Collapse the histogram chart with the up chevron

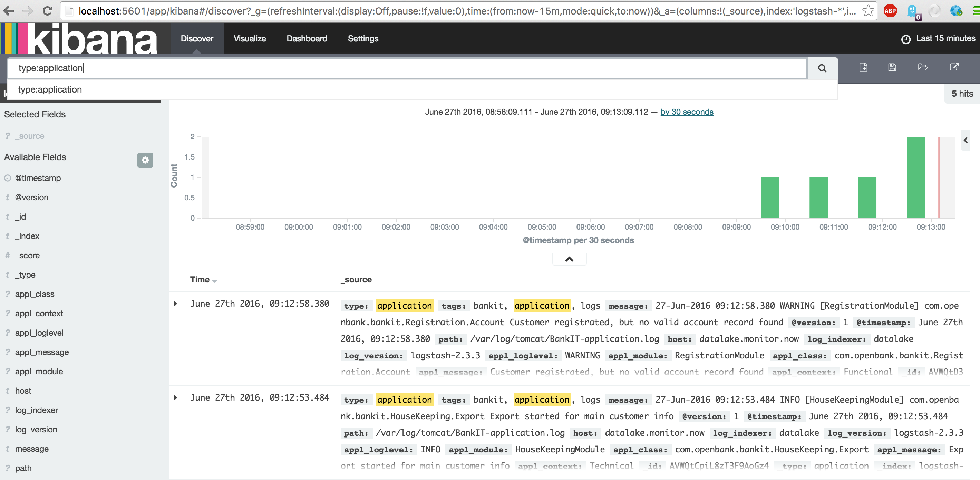pos(569,259)
